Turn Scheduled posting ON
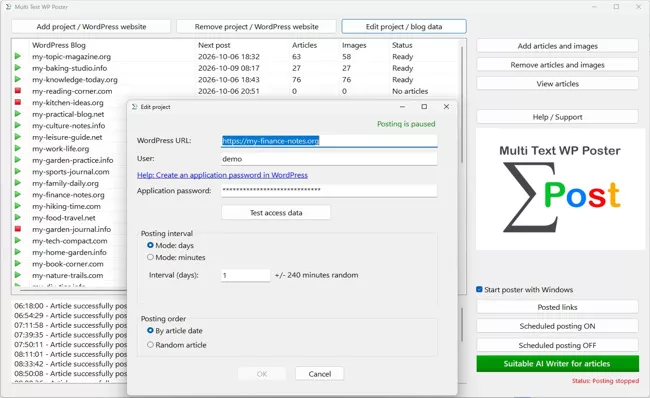Viewport: 650px width, 398px height. pos(557,326)
